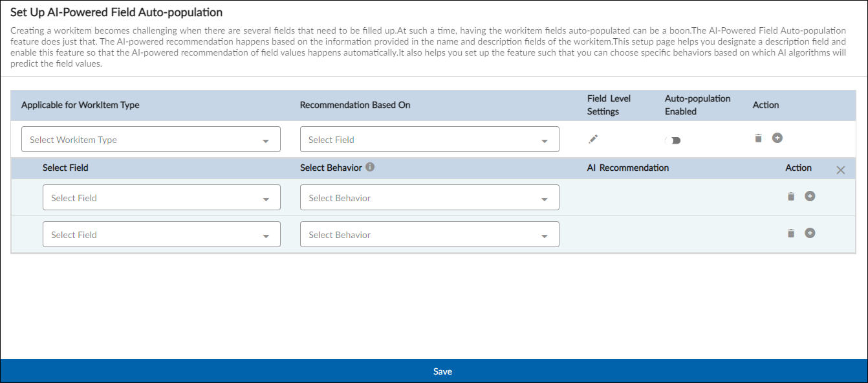This screenshot has width=868, height=383.
Task: Delete the workitem type row with trash icon
Action: click(x=759, y=138)
